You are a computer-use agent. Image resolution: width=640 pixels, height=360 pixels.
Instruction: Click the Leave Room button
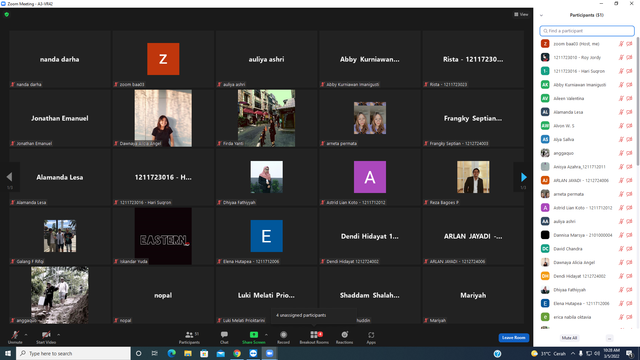point(513,338)
